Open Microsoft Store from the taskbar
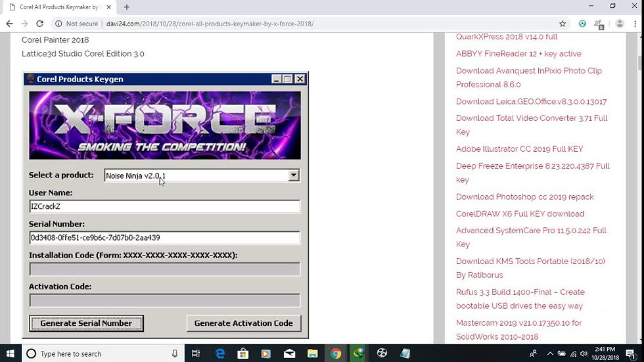The width and height of the screenshot is (644, 362). [x=242, y=353]
